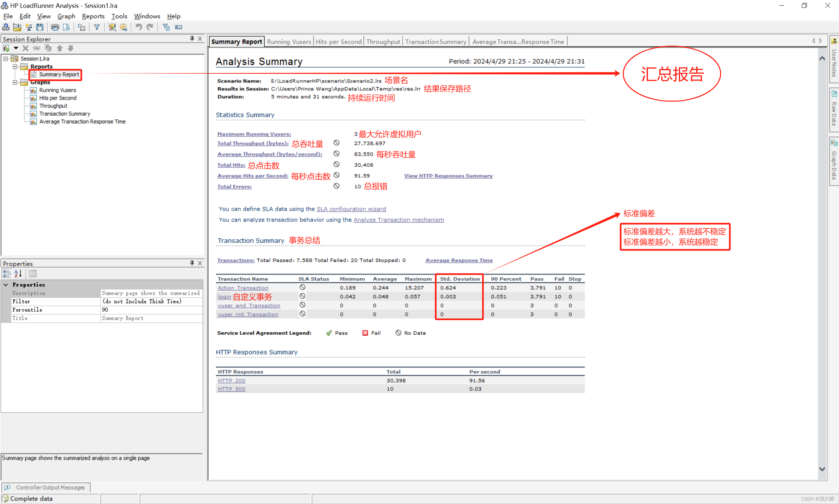The image size is (839, 504).
Task: Save the current session
Action: point(39,27)
